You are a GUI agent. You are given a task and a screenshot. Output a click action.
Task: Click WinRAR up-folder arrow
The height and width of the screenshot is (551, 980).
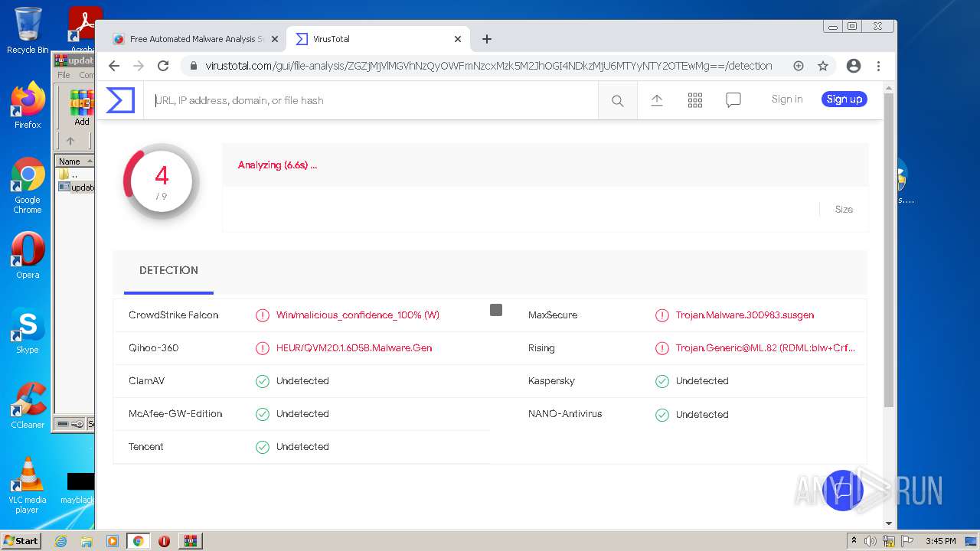click(70, 141)
